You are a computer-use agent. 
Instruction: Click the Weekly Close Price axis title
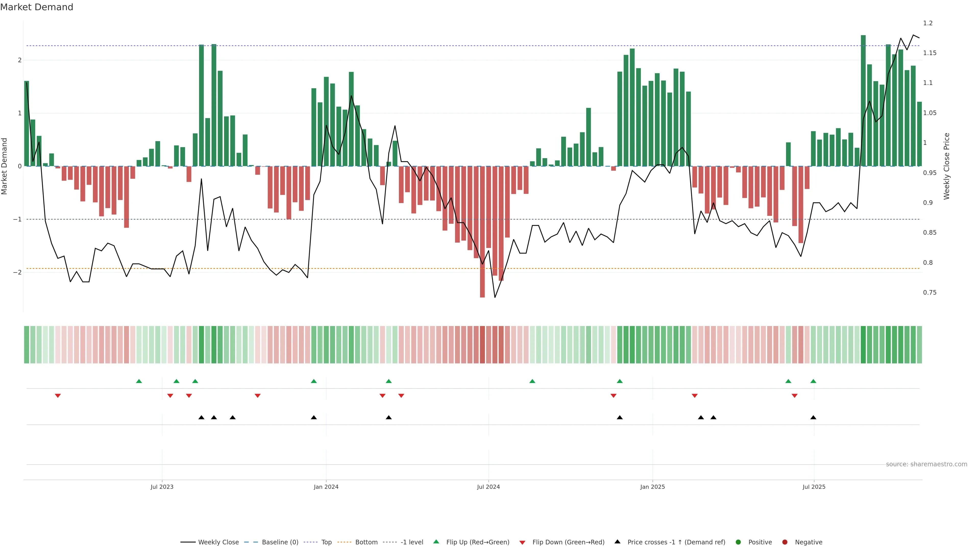[x=947, y=166]
